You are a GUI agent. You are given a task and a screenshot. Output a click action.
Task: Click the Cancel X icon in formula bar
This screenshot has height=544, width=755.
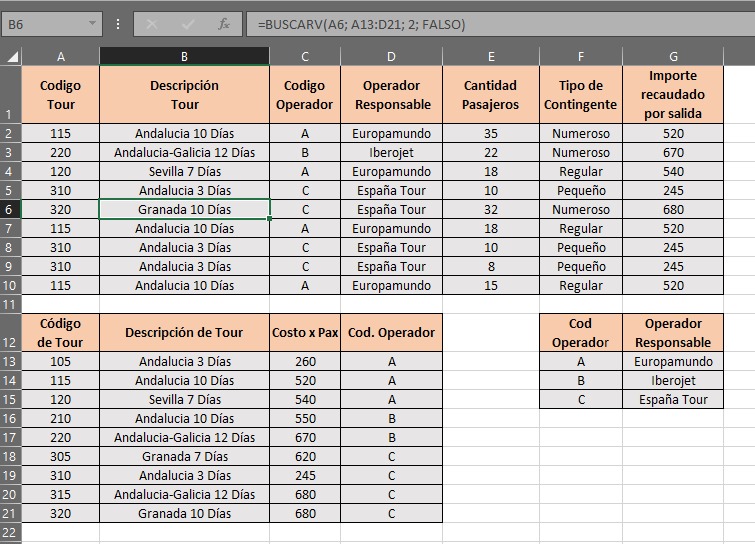(x=153, y=24)
